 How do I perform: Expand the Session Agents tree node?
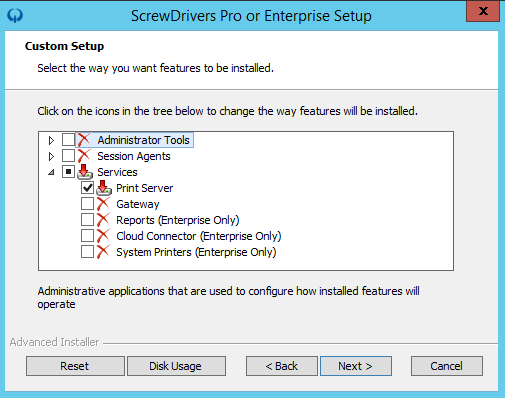coord(51,156)
